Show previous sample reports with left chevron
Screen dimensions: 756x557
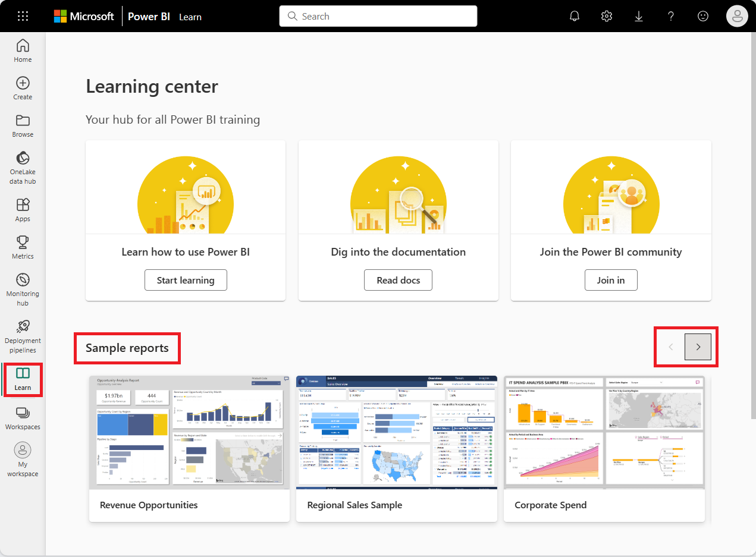671,347
